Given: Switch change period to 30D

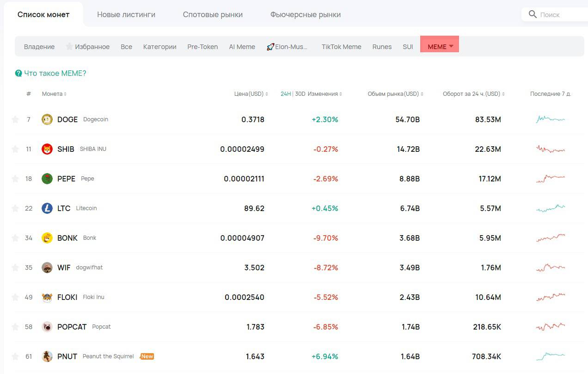Looking at the screenshot, I should pos(300,94).
